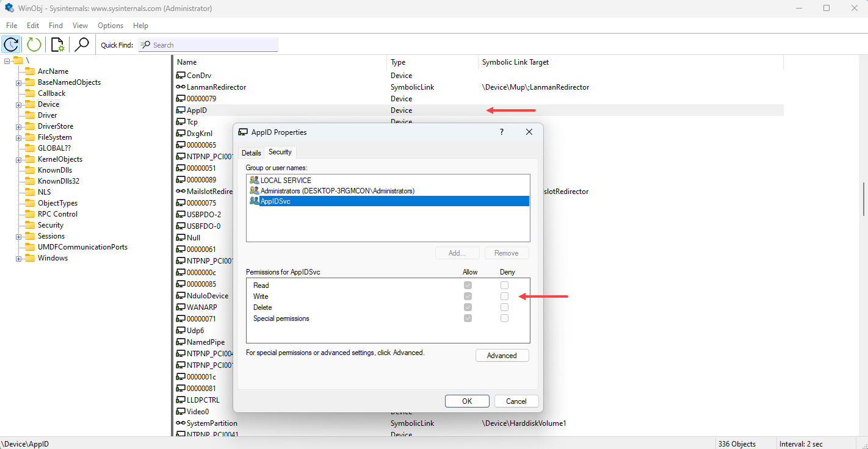Screen dimensions: 868x449
Task: Sort by the Type column header
Action: (x=433, y=62)
